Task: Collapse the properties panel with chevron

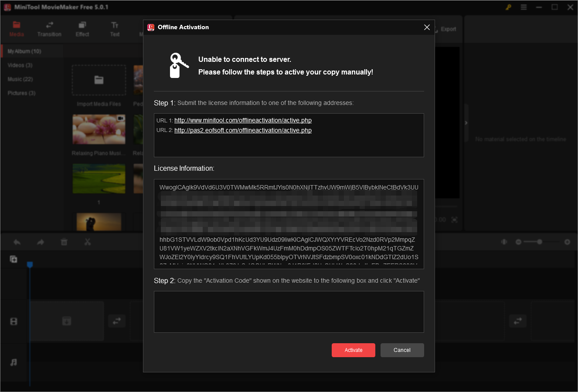Action: click(466, 123)
